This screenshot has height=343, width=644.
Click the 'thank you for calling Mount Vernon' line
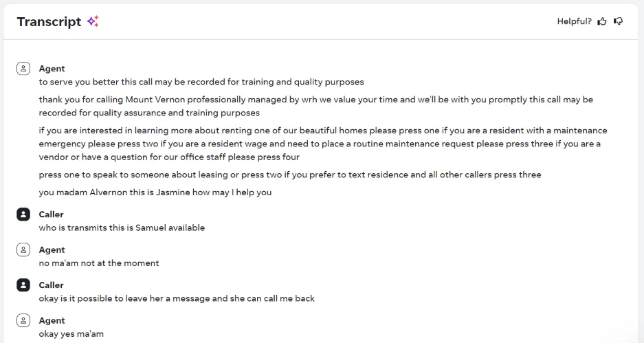[x=316, y=106]
